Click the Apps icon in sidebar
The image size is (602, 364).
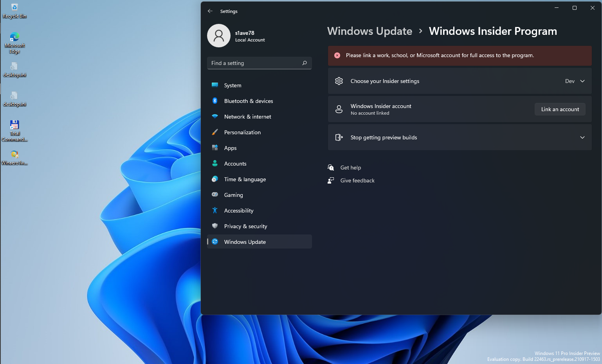(215, 148)
